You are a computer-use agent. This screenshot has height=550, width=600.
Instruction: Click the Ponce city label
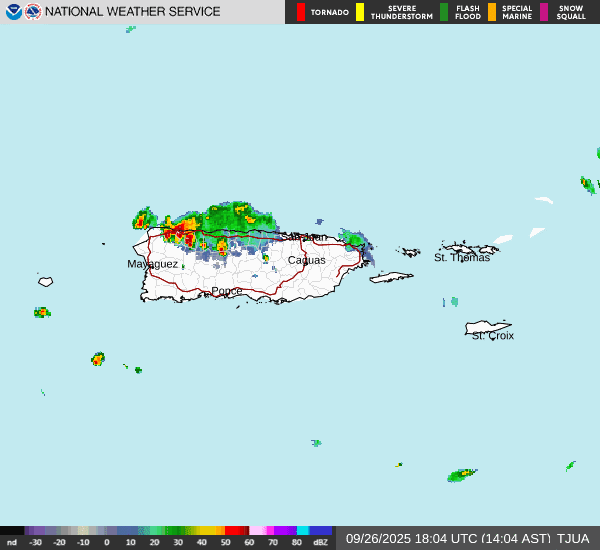pos(226,291)
